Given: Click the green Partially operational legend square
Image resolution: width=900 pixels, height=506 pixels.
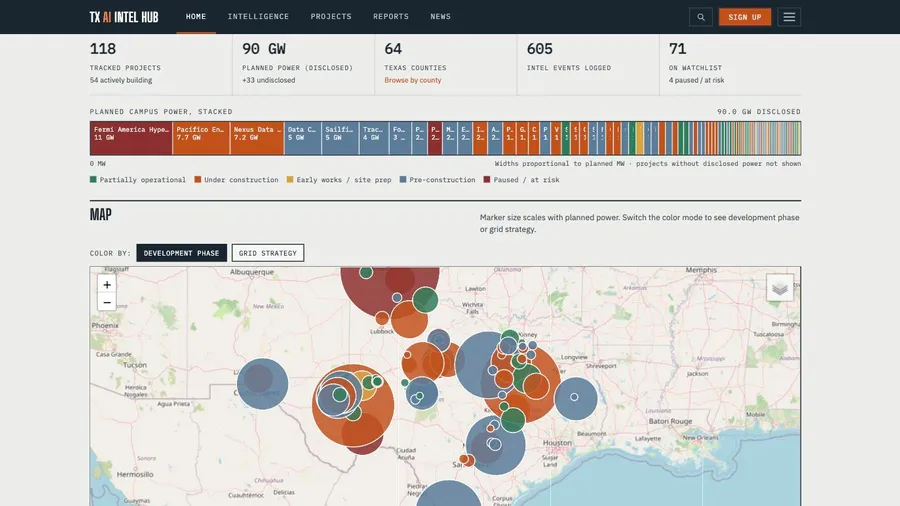Looking at the screenshot, I should click(x=93, y=180).
